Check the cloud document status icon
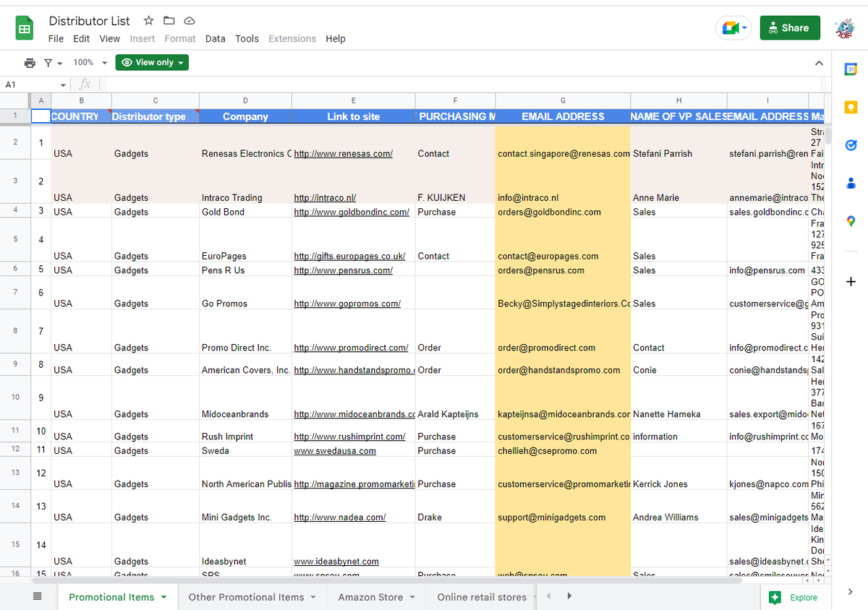 pos(190,20)
